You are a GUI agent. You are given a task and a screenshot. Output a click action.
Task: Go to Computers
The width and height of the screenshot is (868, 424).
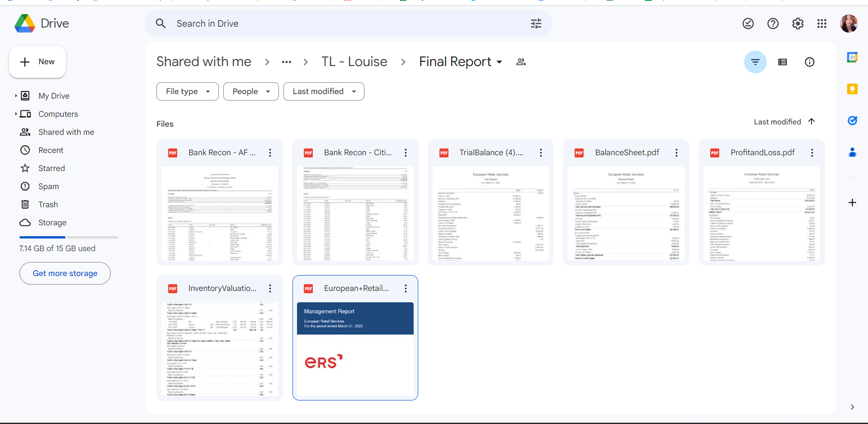click(58, 114)
